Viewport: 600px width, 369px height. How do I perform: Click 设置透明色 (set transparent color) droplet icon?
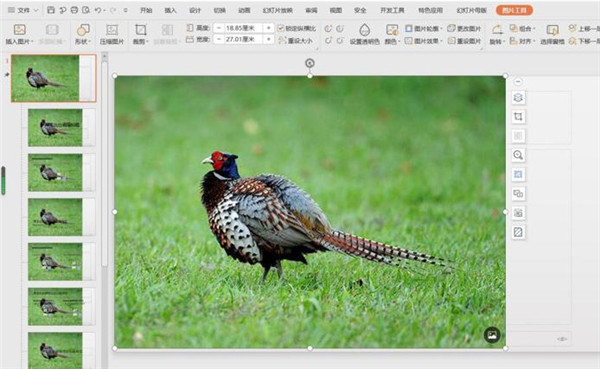tap(365, 29)
